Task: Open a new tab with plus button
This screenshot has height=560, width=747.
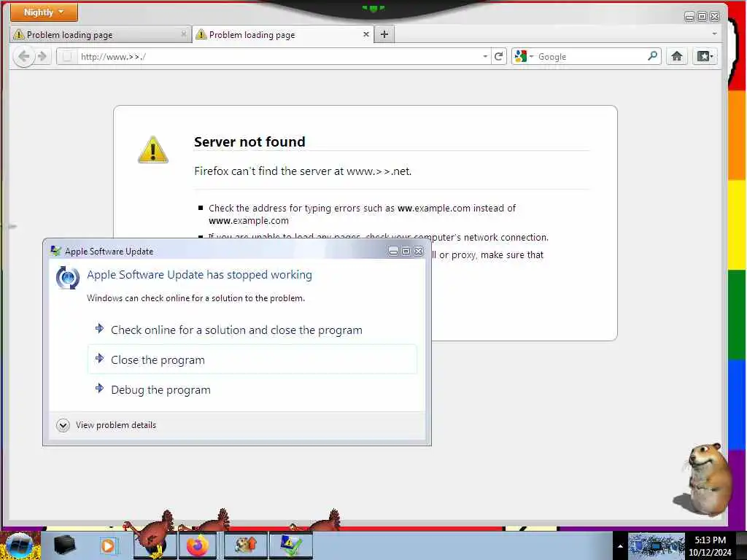Action: (x=384, y=34)
